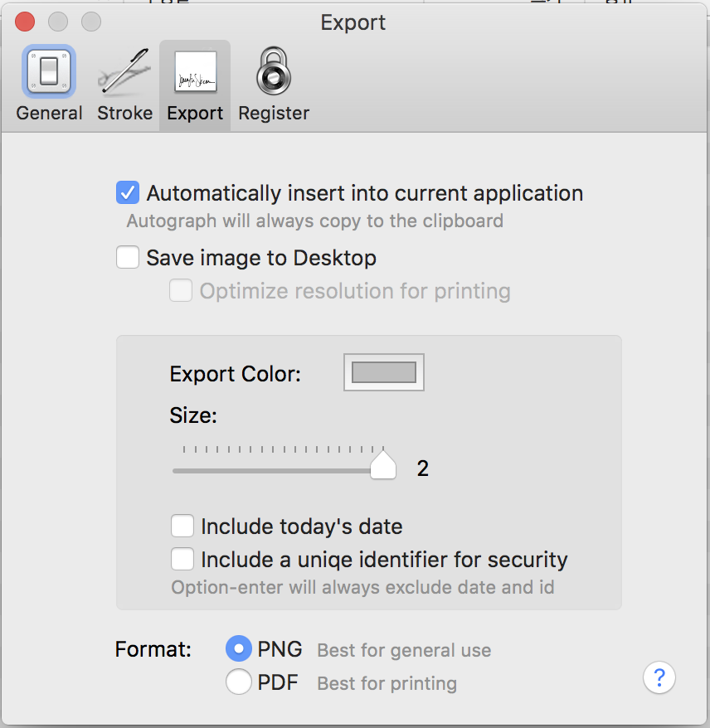Image resolution: width=710 pixels, height=728 pixels.
Task: Close the Export preferences window
Action: [x=25, y=22]
